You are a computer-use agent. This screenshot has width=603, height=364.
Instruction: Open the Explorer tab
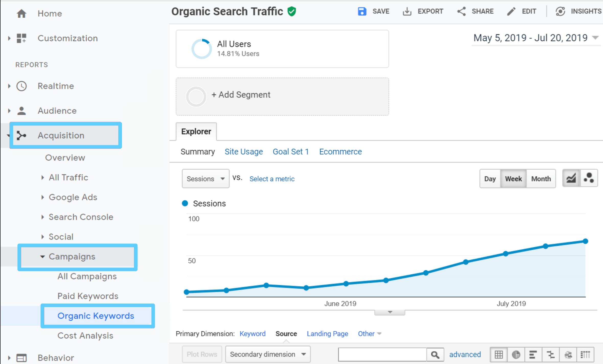(196, 131)
